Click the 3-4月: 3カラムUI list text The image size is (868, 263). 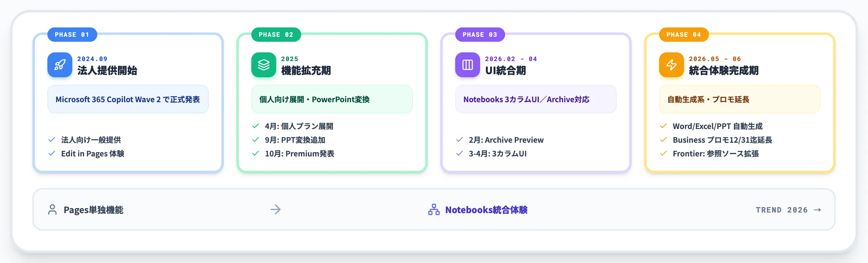coord(497,154)
